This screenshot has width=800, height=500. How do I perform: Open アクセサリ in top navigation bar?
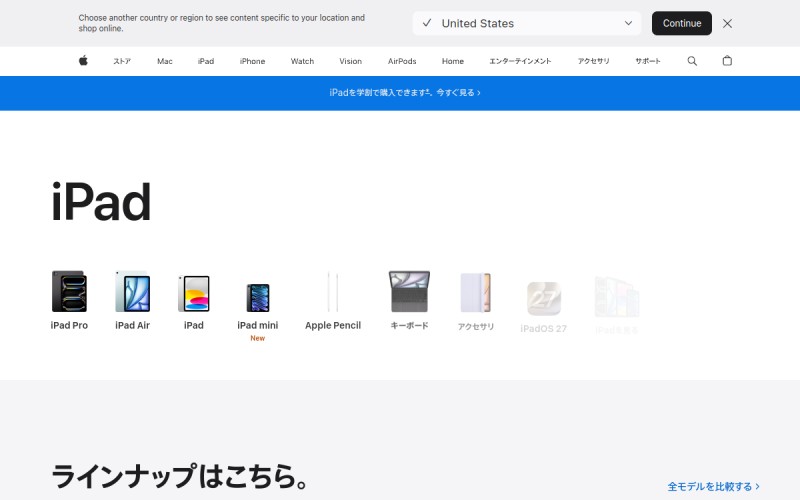[x=593, y=61]
